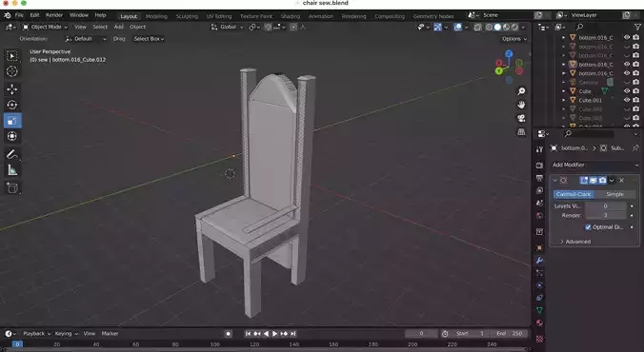
Task: Switch to the Modeling workspace tab
Action: point(156,16)
